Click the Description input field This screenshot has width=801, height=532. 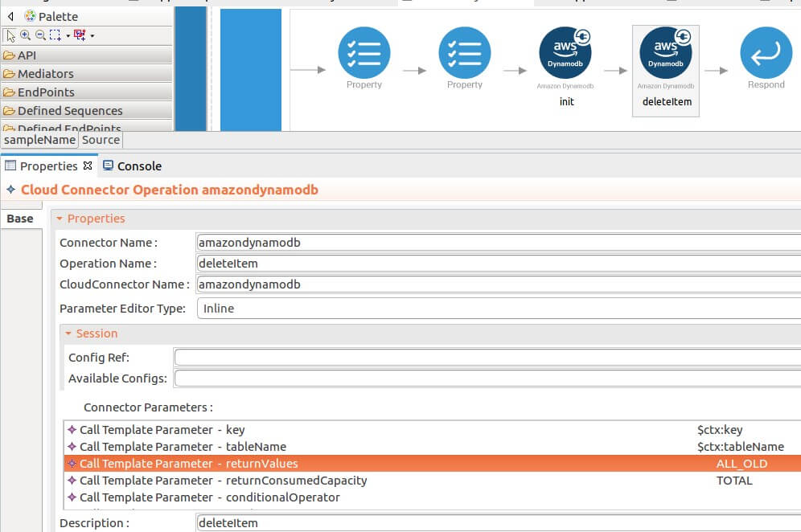click(x=499, y=523)
